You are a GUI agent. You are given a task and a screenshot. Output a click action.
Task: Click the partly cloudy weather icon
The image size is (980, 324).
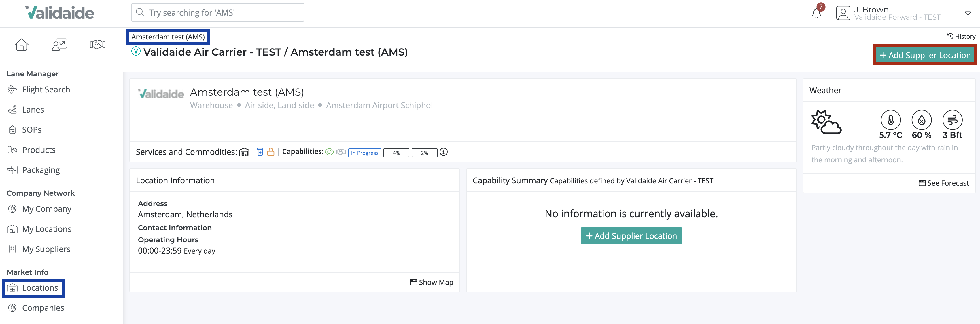coord(826,122)
